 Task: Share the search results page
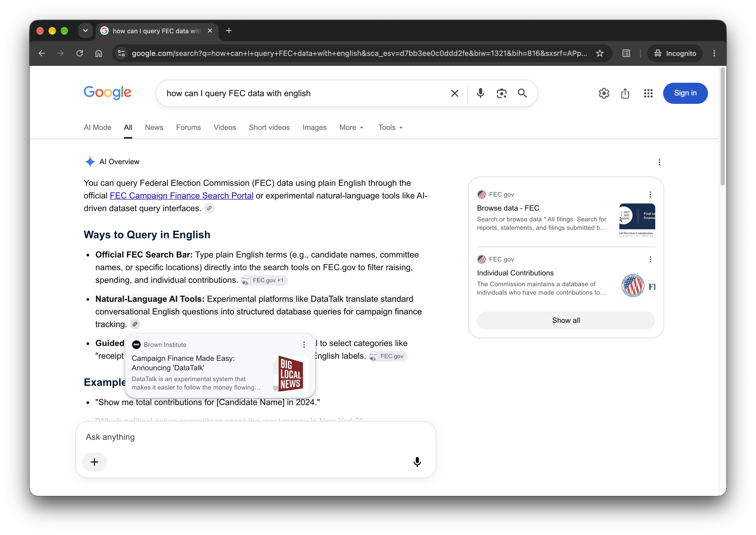click(625, 93)
